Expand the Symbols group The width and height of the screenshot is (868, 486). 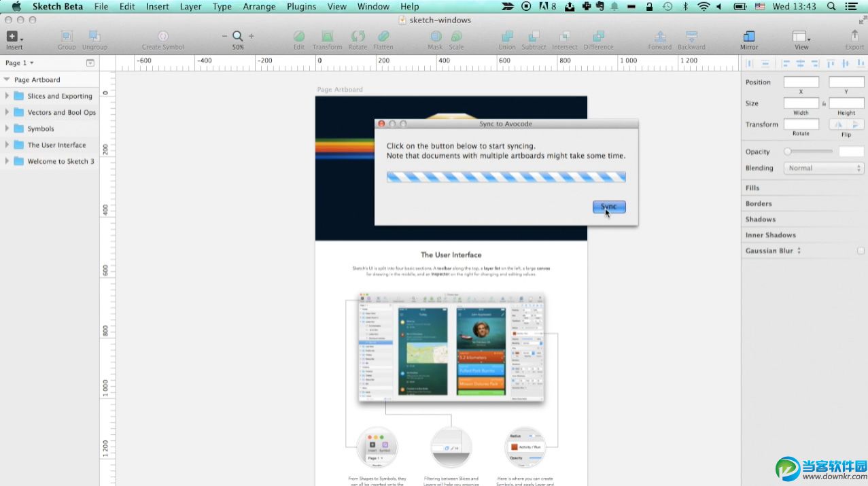click(x=7, y=128)
